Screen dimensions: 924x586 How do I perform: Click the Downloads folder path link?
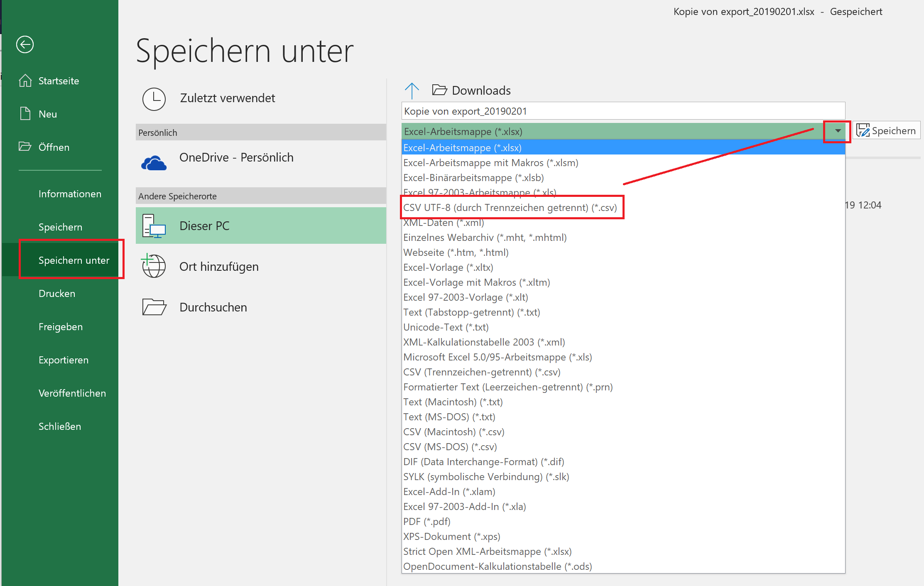point(481,91)
